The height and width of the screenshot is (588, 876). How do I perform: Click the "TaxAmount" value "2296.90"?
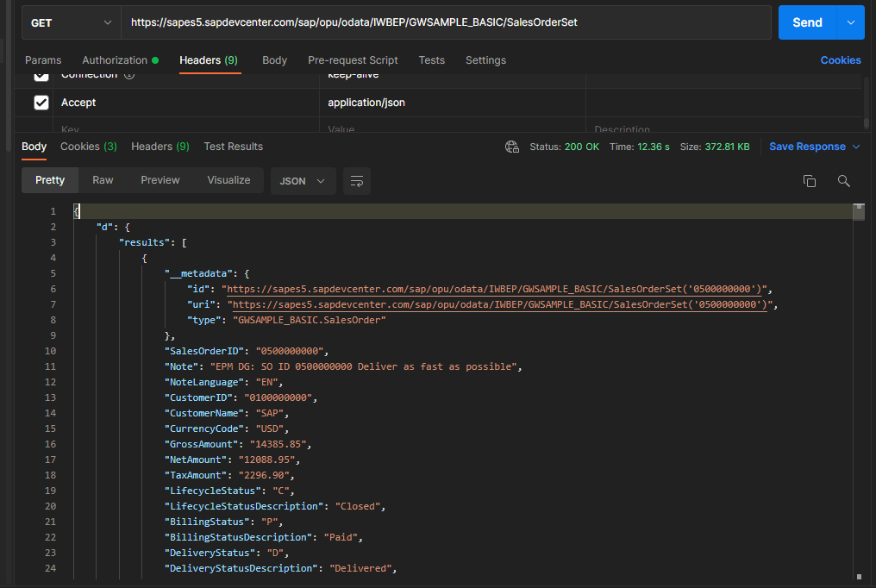click(x=264, y=475)
